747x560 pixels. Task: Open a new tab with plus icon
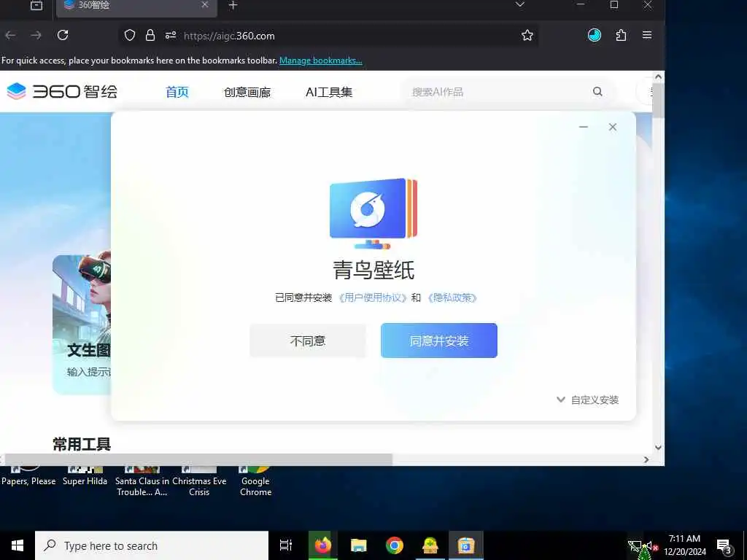click(233, 5)
